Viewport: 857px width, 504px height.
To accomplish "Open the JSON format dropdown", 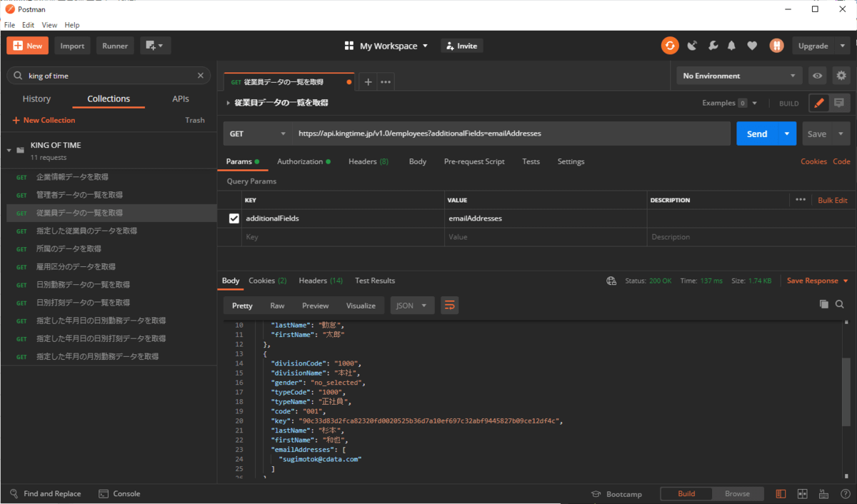I will coord(412,306).
